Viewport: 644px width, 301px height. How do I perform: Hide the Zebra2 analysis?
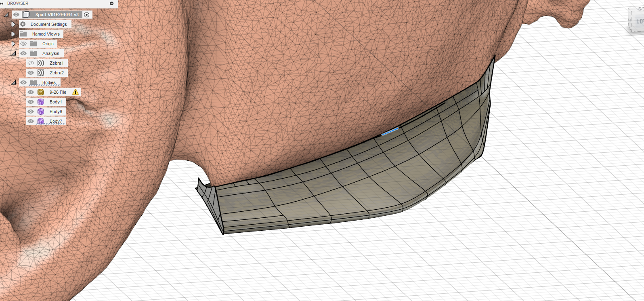click(x=31, y=73)
